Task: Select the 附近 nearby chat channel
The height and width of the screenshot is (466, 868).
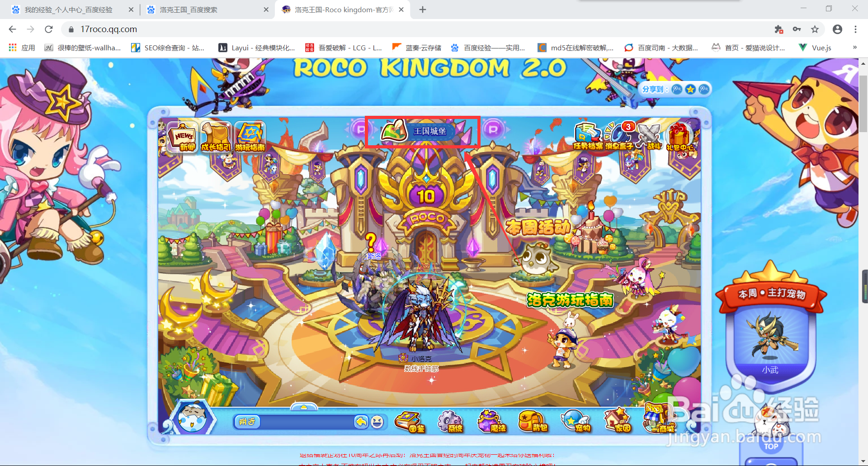Action: 247,422
